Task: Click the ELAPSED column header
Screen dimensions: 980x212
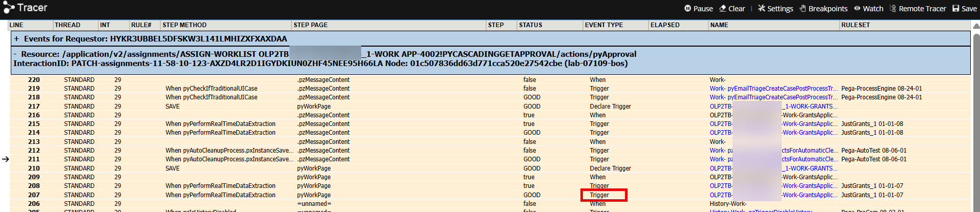Action: 665,25
